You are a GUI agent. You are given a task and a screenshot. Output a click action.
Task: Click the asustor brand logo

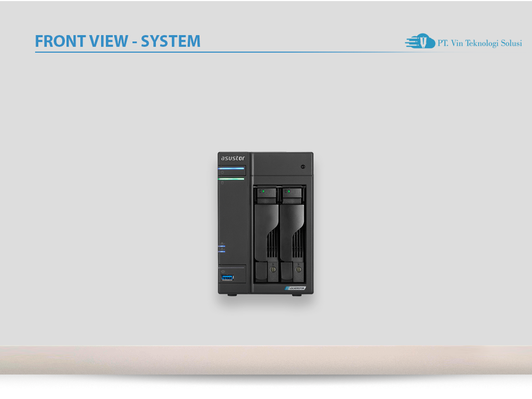[232, 157]
